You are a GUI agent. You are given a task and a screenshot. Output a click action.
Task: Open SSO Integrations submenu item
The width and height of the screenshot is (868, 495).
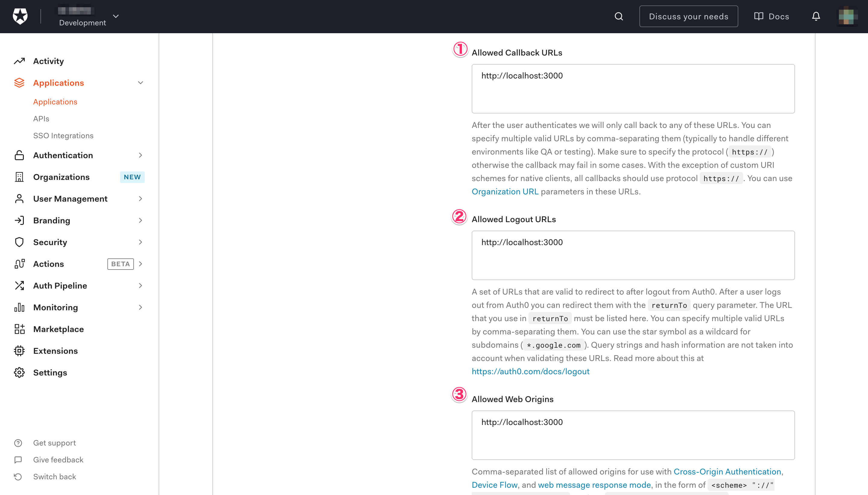coord(63,136)
